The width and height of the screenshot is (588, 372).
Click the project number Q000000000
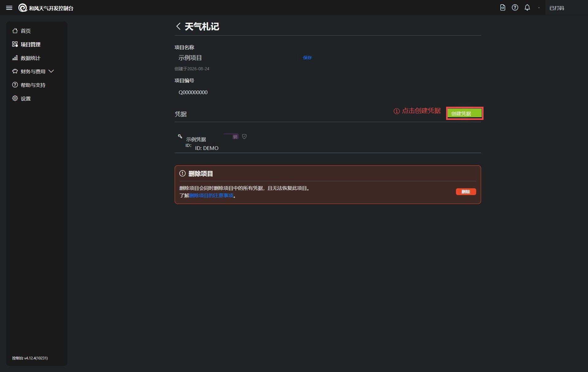193,92
